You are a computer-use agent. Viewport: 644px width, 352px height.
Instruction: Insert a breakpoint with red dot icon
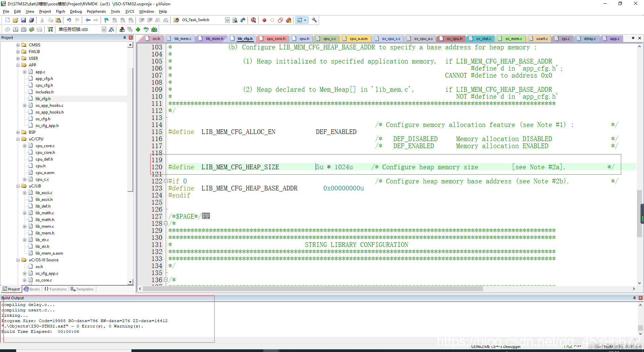264,20
